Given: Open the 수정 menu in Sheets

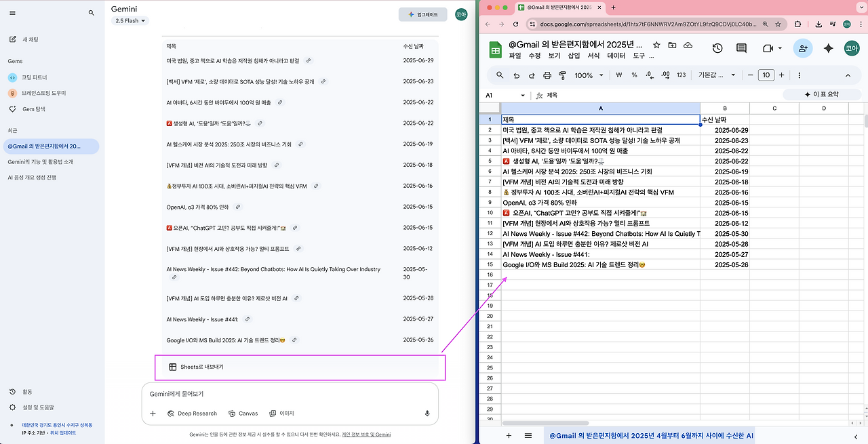Looking at the screenshot, I should point(534,56).
